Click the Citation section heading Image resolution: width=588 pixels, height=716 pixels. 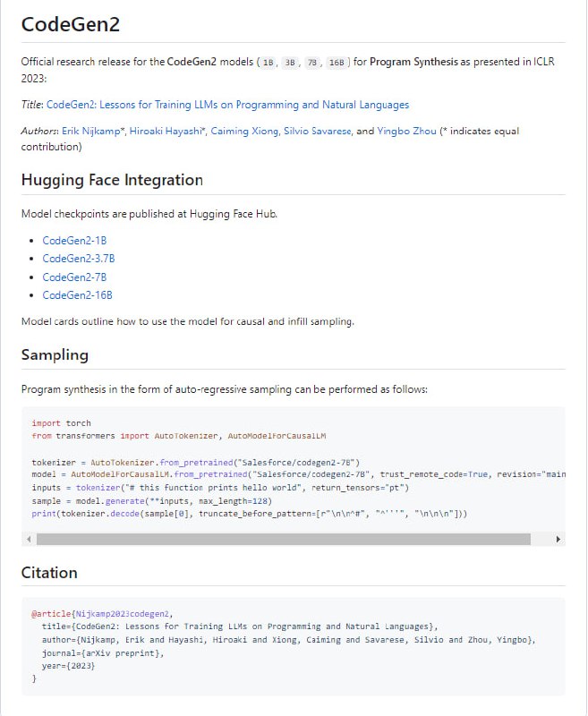pyautogui.click(x=49, y=573)
